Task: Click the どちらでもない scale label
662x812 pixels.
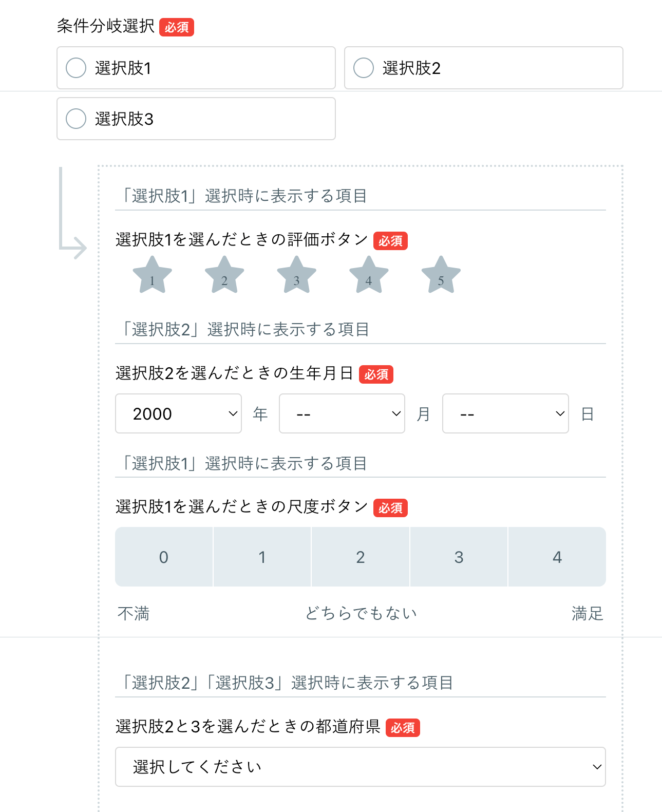Action: pos(361,613)
